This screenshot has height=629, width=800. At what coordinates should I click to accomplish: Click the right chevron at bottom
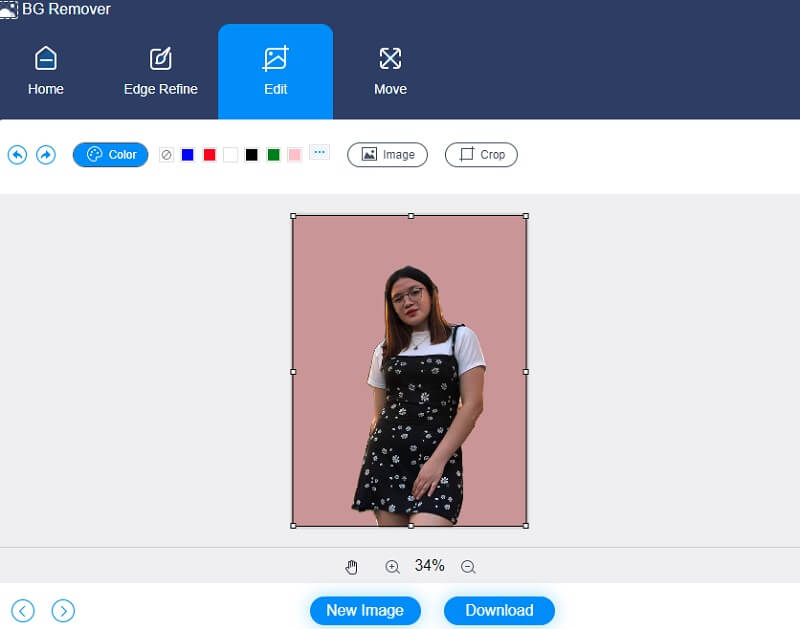click(x=64, y=610)
